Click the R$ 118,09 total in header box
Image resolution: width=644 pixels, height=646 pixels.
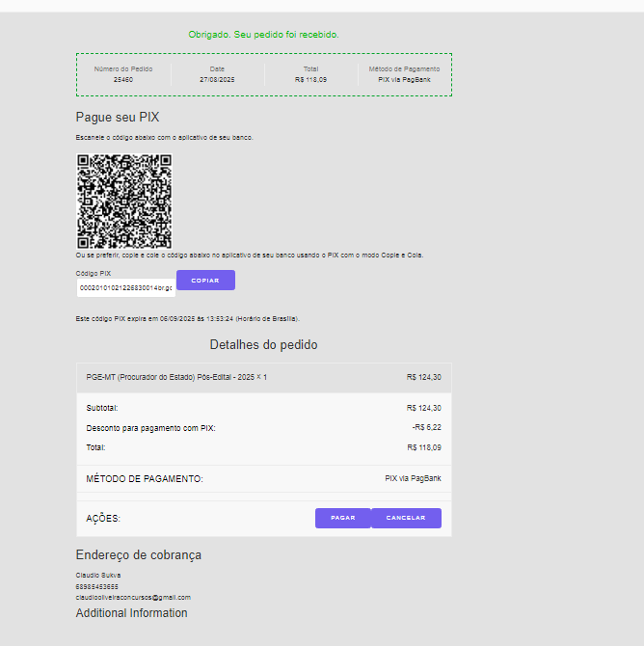coord(310,79)
